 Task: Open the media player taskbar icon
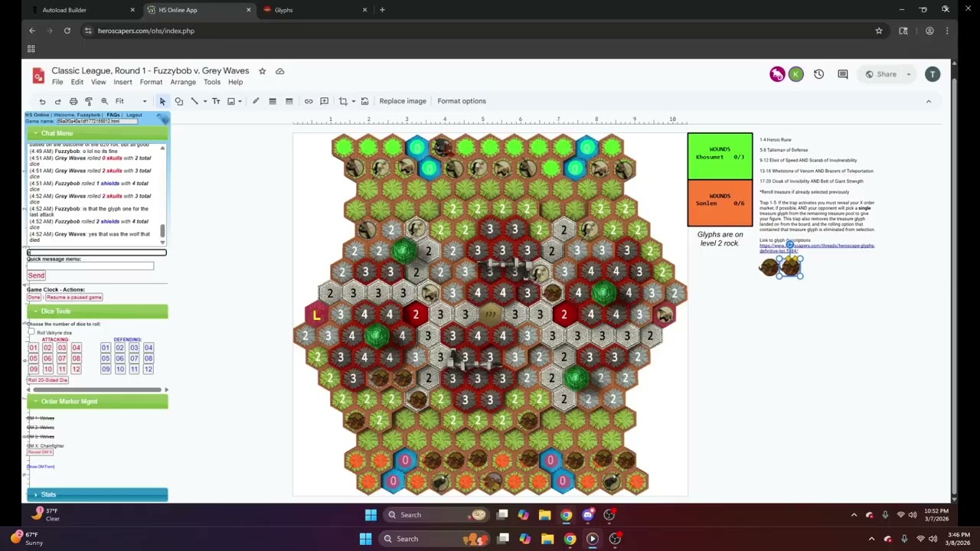coord(593,539)
